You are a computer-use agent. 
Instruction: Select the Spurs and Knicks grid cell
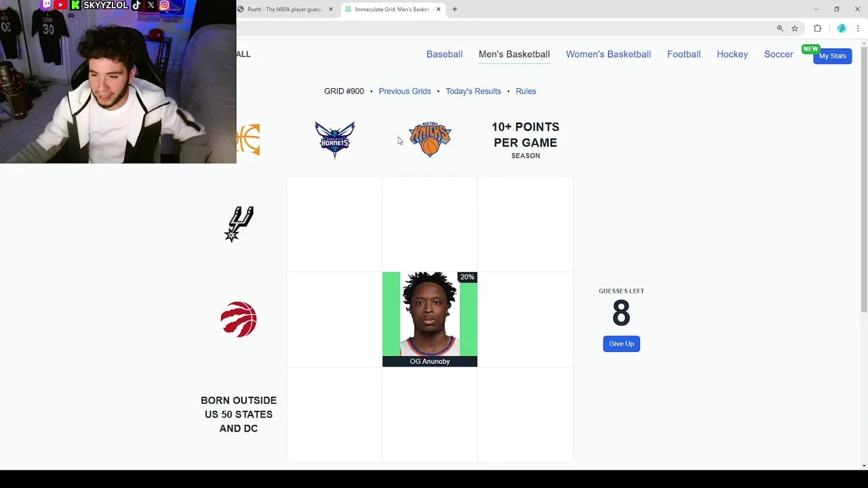430,224
